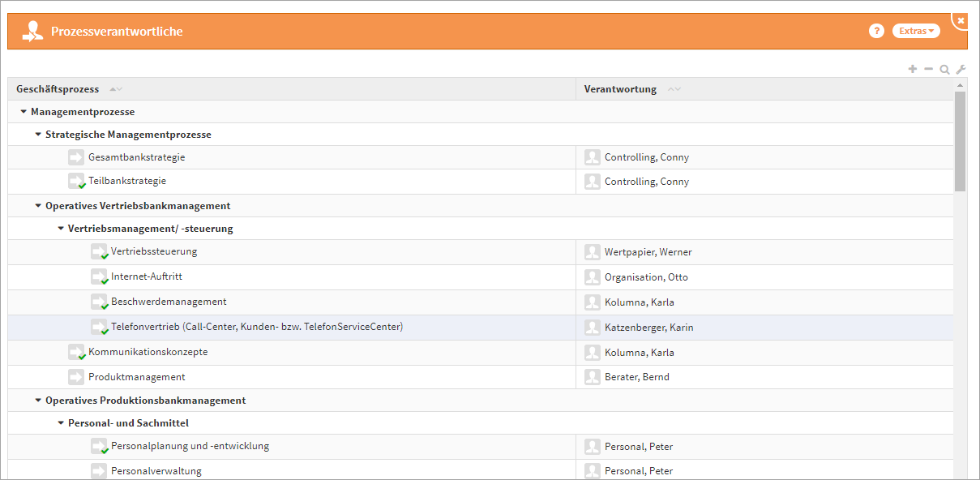
Task: Click the plus expand-all icon
Action: [913, 69]
